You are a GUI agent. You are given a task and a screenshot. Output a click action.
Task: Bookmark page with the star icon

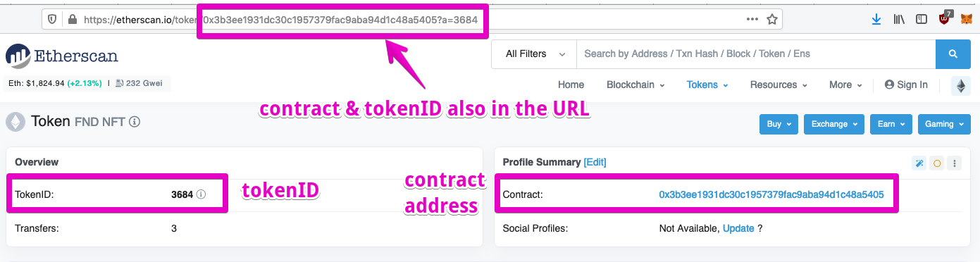tap(772, 20)
